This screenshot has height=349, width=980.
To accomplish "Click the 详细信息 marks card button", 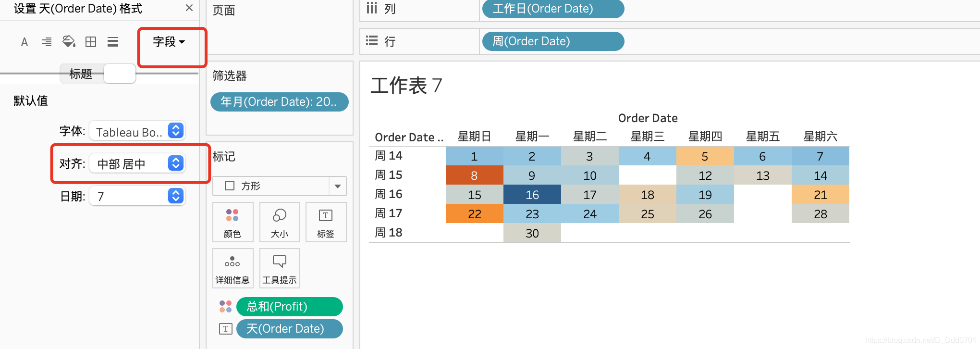I will 233,268.
